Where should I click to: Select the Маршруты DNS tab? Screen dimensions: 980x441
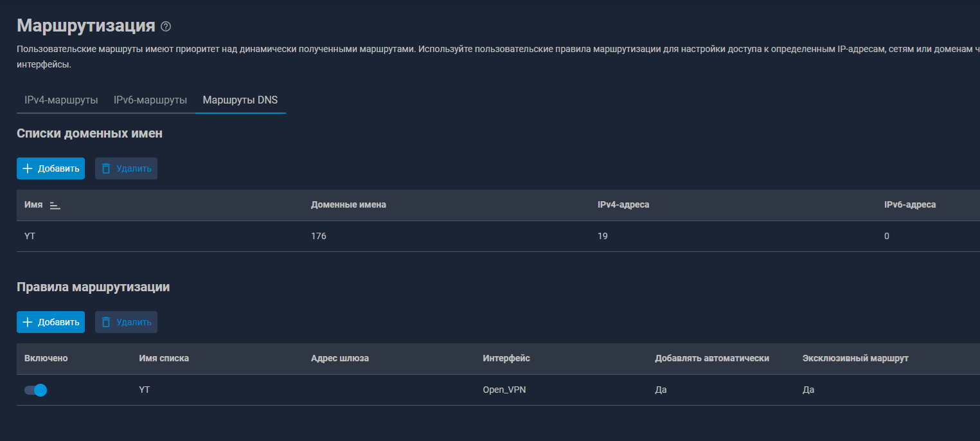240,100
